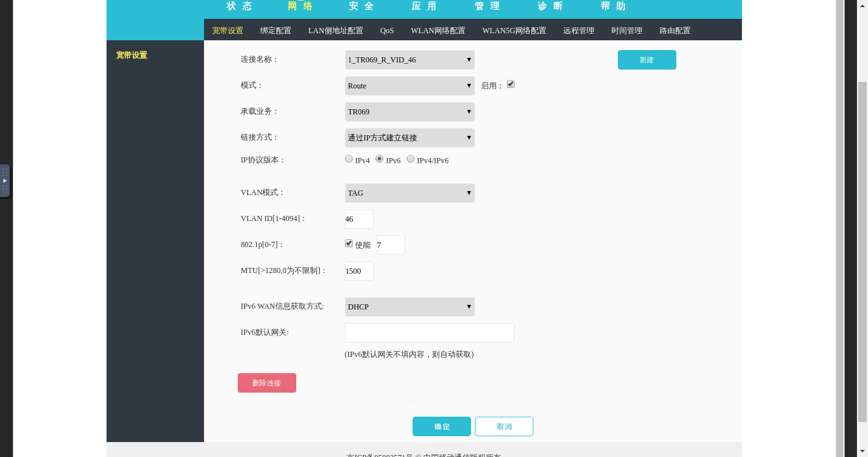
Task: Switch to LAN侧地址配置 tab
Action: pyautogui.click(x=335, y=31)
